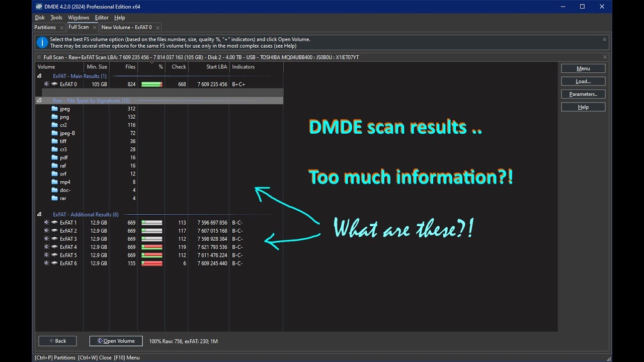Close the Partitions tab
Screen dimensions: 644x362
pyautogui.click(x=61, y=28)
